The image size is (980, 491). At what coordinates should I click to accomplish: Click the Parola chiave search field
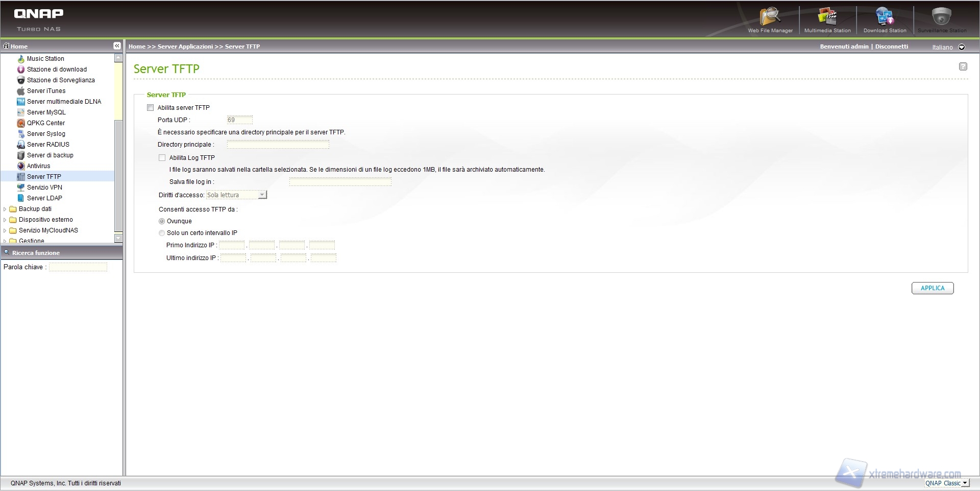(78, 267)
